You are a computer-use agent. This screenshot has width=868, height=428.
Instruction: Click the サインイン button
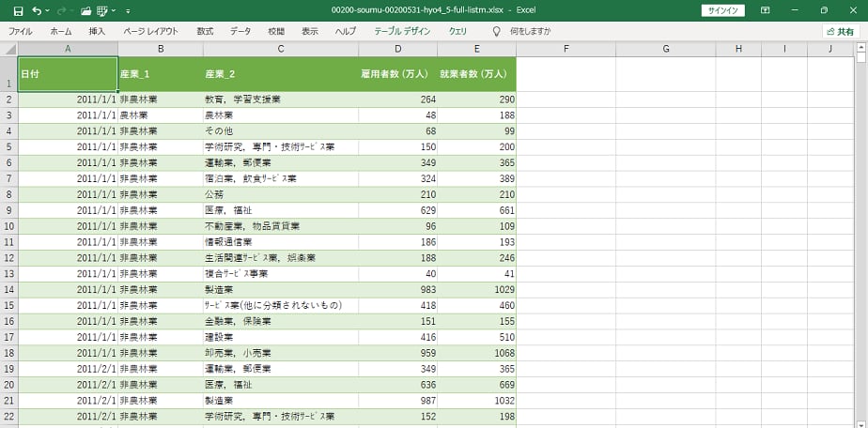[x=722, y=10]
